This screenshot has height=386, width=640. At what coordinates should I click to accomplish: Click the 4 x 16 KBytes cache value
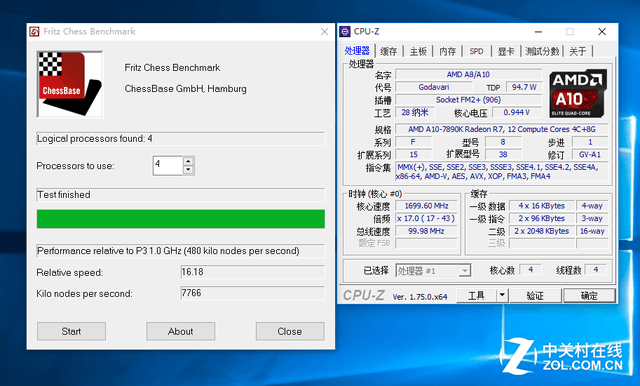(x=542, y=206)
